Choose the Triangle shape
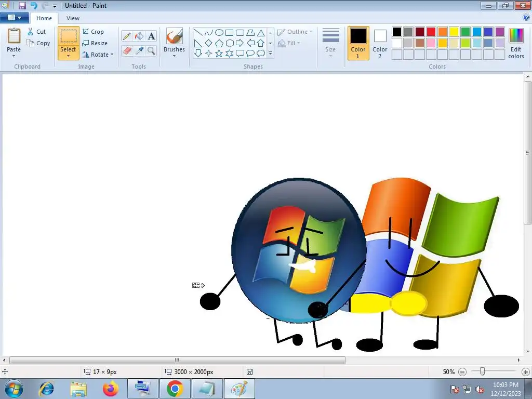The image size is (532, 399). (x=261, y=33)
